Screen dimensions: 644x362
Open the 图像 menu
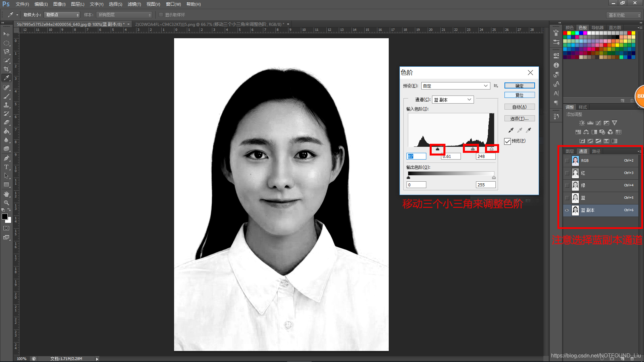[x=59, y=4]
